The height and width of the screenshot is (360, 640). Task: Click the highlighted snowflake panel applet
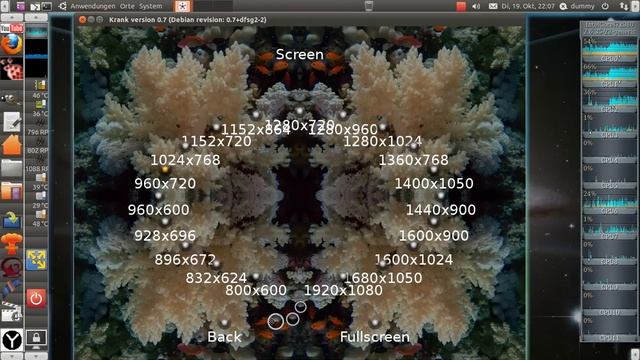182,6
